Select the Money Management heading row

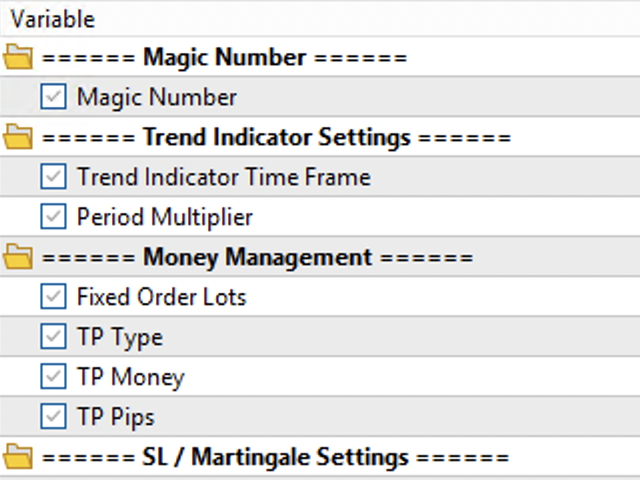click(x=320, y=257)
